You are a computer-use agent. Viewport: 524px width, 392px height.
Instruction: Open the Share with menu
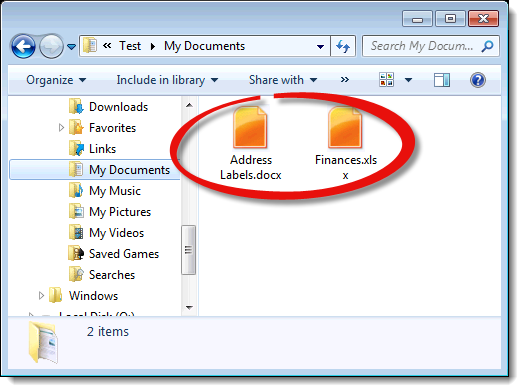pyautogui.click(x=283, y=80)
